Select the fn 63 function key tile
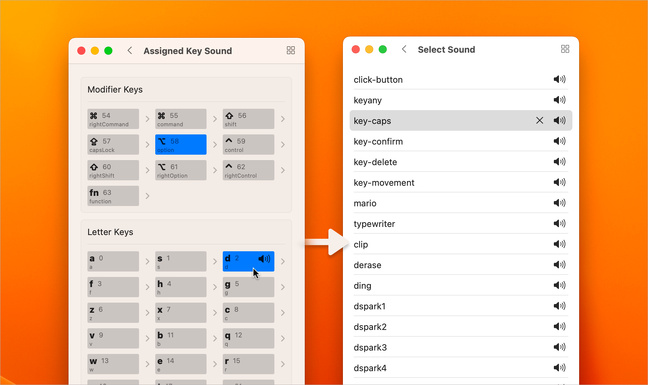 (113, 196)
